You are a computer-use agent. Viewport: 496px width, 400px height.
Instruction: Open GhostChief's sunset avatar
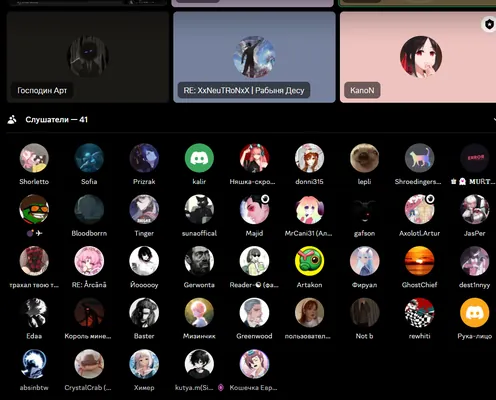(419, 261)
